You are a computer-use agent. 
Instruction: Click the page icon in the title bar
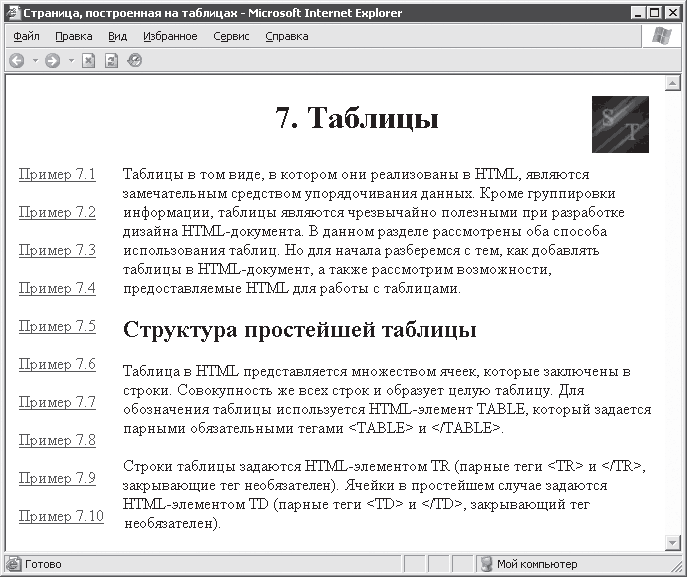click(12, 13)
